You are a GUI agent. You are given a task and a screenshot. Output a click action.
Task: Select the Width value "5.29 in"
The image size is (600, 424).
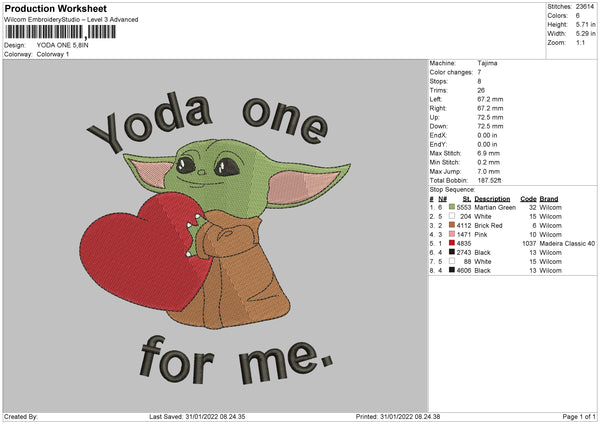coord(586,34)
